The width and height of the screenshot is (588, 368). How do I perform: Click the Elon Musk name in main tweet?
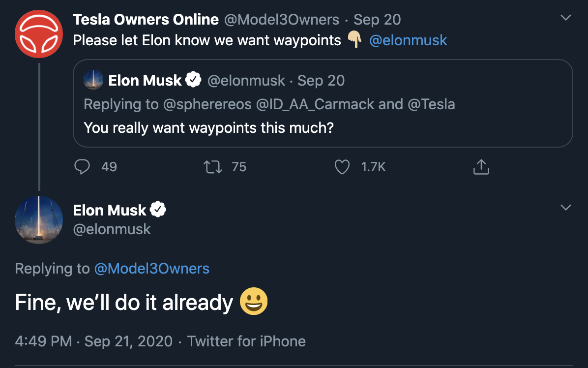coord(110,210)
